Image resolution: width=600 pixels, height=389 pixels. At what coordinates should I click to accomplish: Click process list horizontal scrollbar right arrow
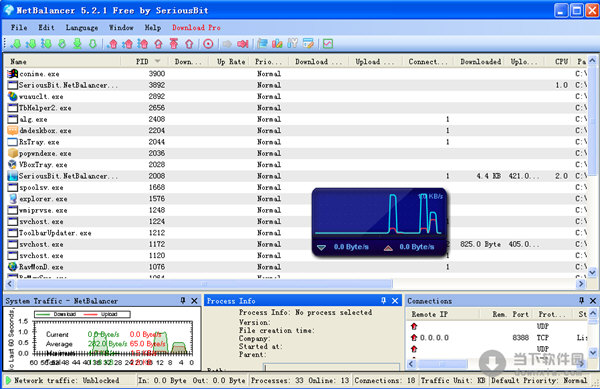click(x=581, y=283)
